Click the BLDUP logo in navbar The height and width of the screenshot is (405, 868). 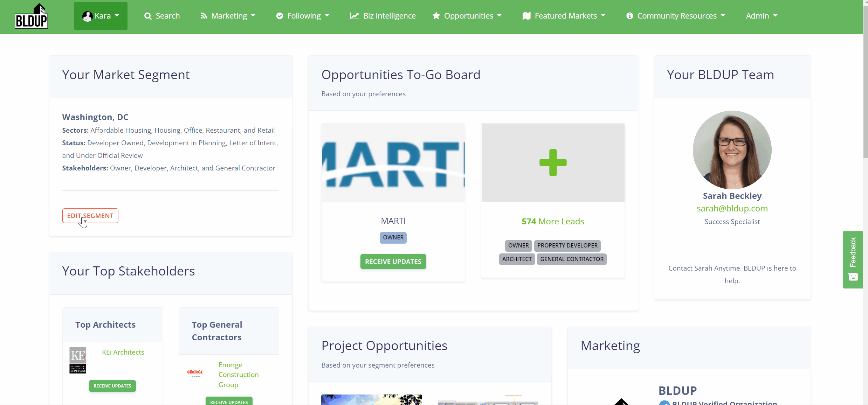pyautogui.click(x=31, y=16)
